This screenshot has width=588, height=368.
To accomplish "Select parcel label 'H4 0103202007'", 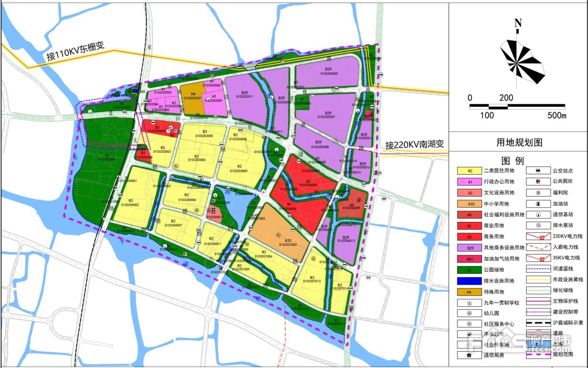I will (193, 96).
